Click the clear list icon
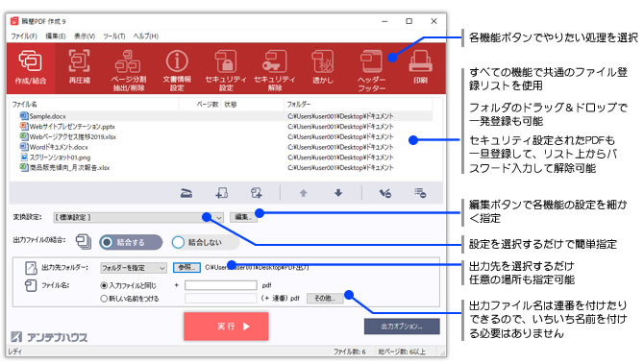This screenshot has height=364, width=644. pos(420,192)
